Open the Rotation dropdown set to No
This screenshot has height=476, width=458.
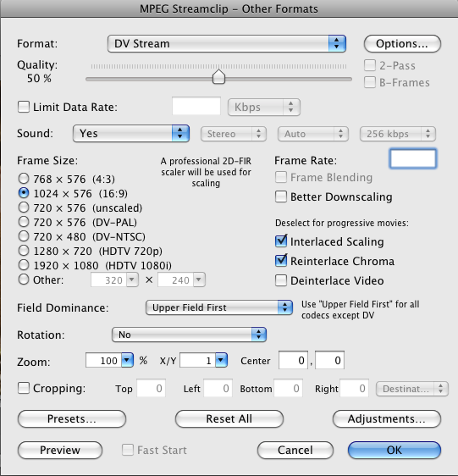click(x=189, y=335)
